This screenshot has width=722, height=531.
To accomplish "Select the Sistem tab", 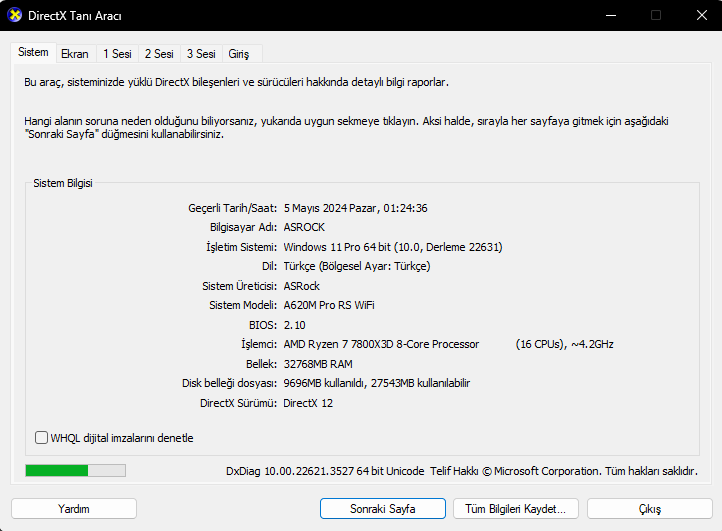I will tap(33, 52).
